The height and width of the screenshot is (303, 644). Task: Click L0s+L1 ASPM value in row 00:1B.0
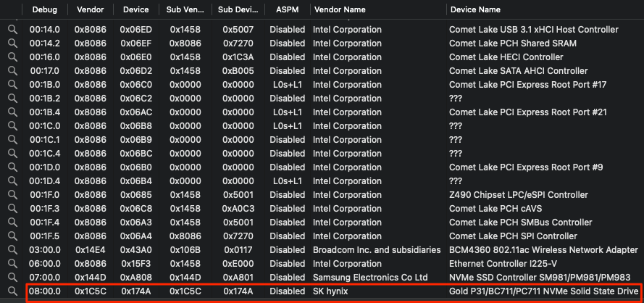point(288,85)
